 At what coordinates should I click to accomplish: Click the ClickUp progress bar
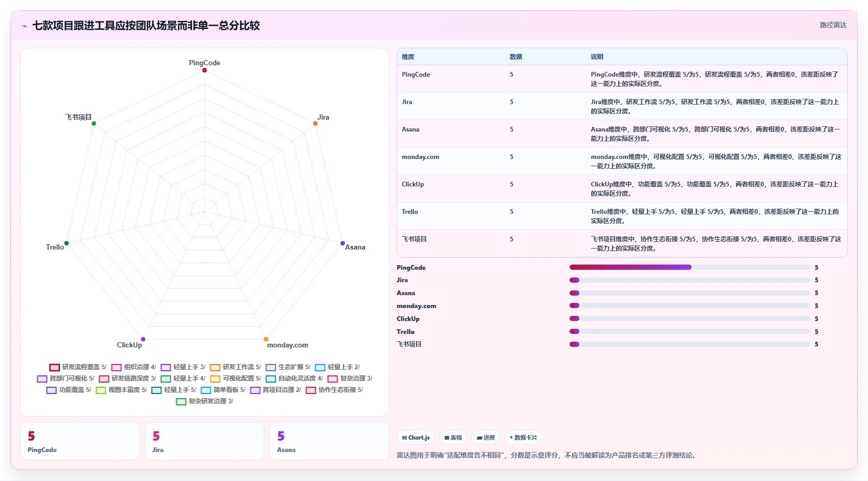690,319
